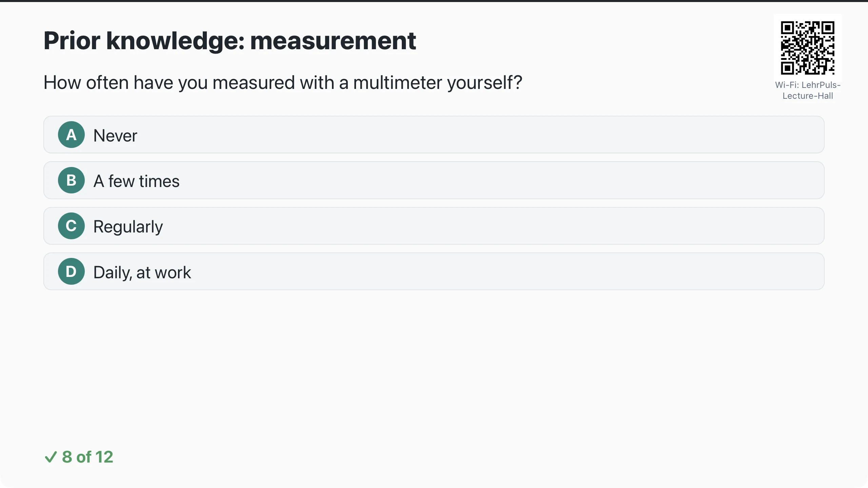Click the 'Never' answer text
Screen dimensions: 868x488
pyautogui.click(x=115, y=136)
